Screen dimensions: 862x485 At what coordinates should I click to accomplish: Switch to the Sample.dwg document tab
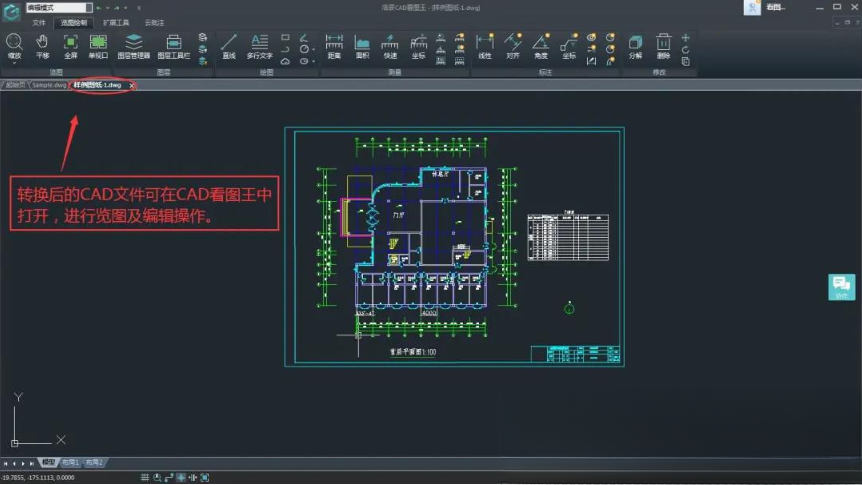49,85
